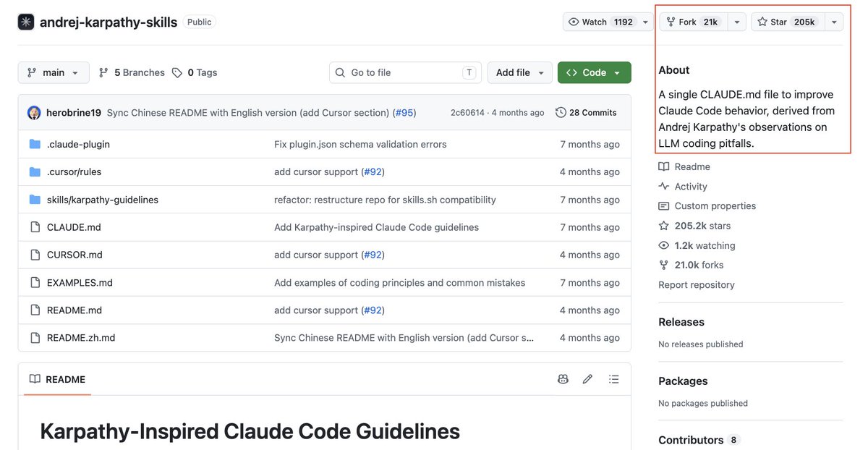Click #92 link in CURSOR.md row
868x450 pixels.
point(373,255)
